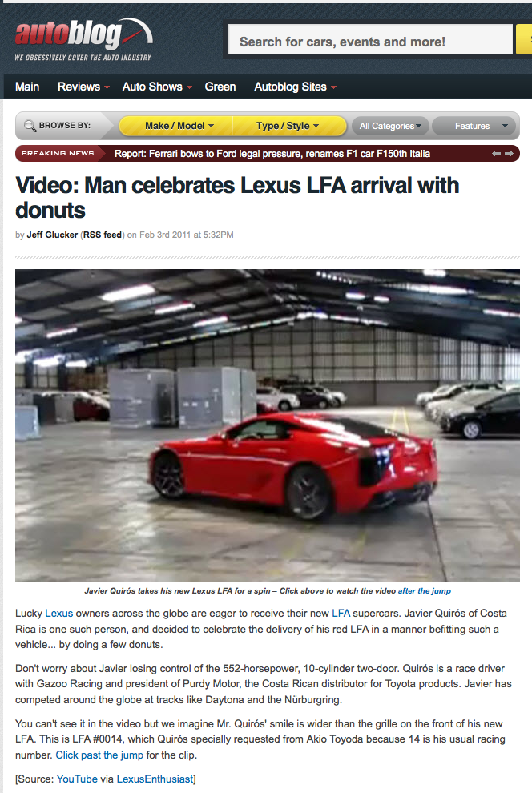Follow the LexusEnthusiast source link
The height and width of the screenshot is (793, 532).
tap(155, 779)
